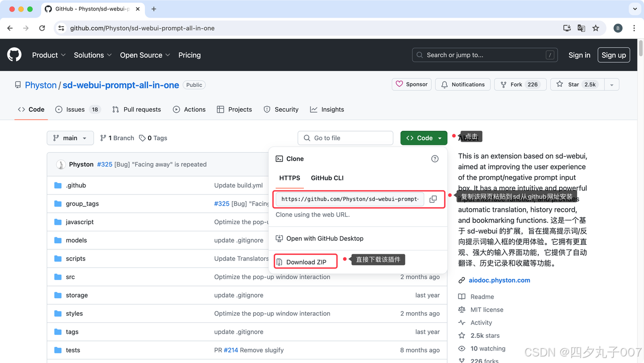The width and height of the screenshot is (644, 363).
Task: Open the Projects tab
Action: [x=234, y=110]
